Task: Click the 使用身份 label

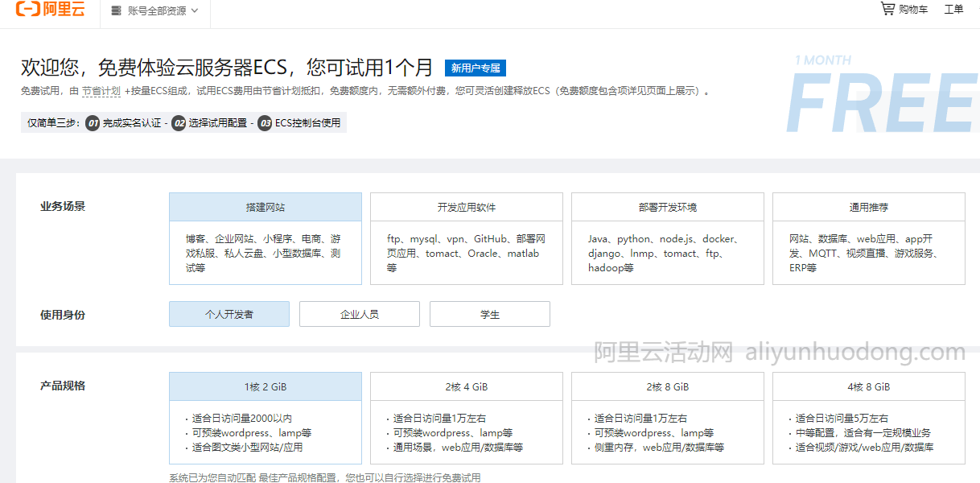Action: [63, 315]
